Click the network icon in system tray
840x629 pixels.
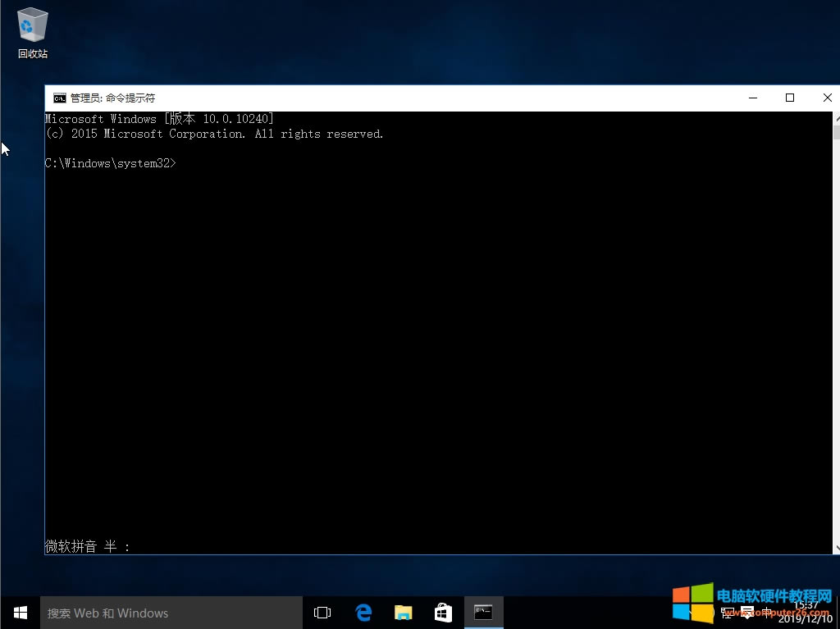(x=727, y=613)
